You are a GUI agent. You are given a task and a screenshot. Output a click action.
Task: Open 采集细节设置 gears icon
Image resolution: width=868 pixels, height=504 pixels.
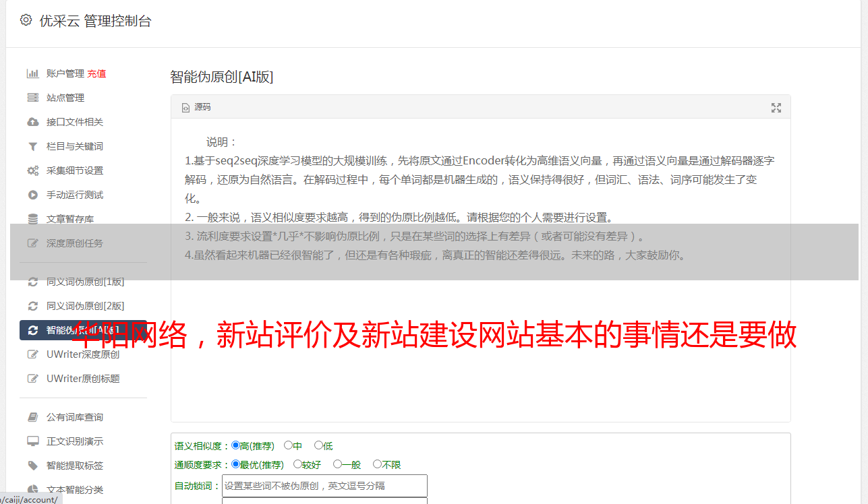32,170
